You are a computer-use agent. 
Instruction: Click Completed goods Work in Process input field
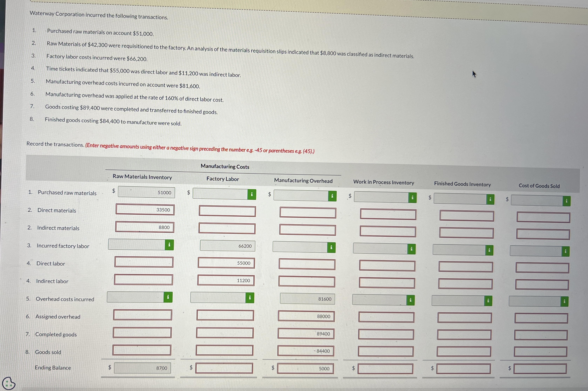386,334
